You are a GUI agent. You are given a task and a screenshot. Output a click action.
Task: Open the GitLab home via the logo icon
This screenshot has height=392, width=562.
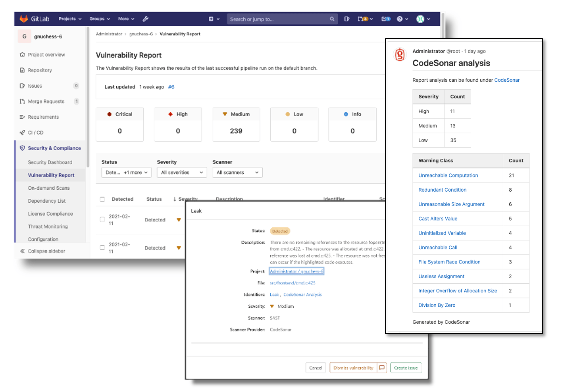click(23, 18)
